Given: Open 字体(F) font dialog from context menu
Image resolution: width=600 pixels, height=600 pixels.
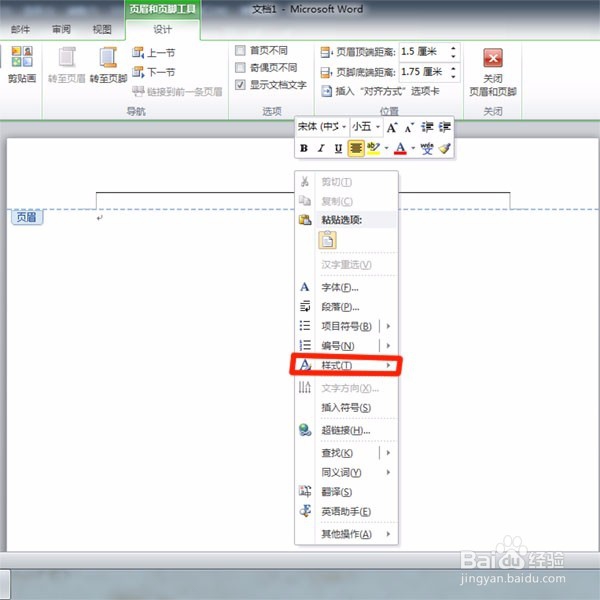Looking at the screenshot, I should 346,287.
